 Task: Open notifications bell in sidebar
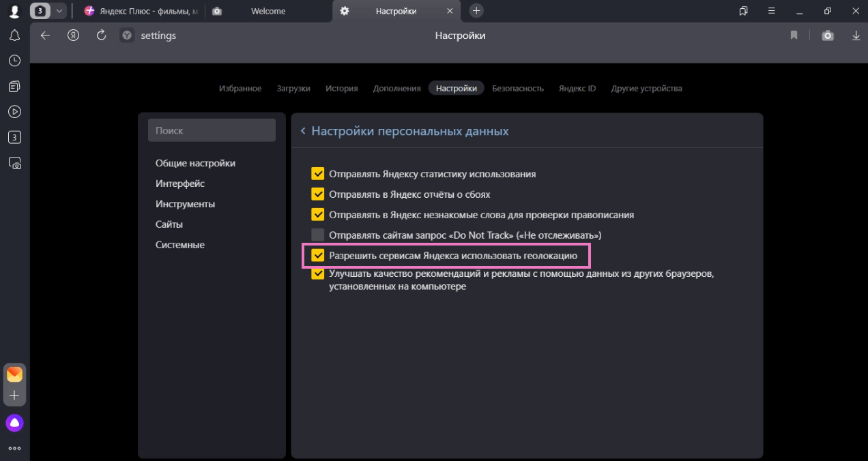point(14,35)
